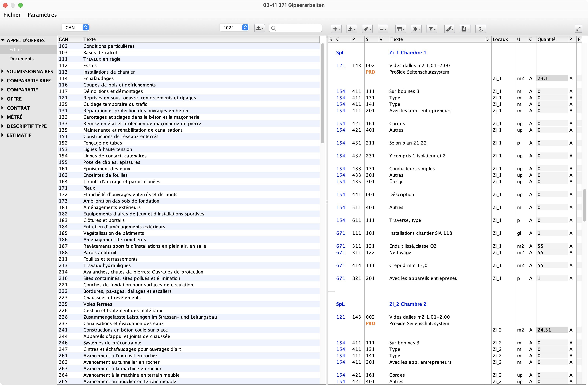The height and width of the screenshot is (385, 588).
Task: Click the CAN catalog download icon
Action: (260, 28)
